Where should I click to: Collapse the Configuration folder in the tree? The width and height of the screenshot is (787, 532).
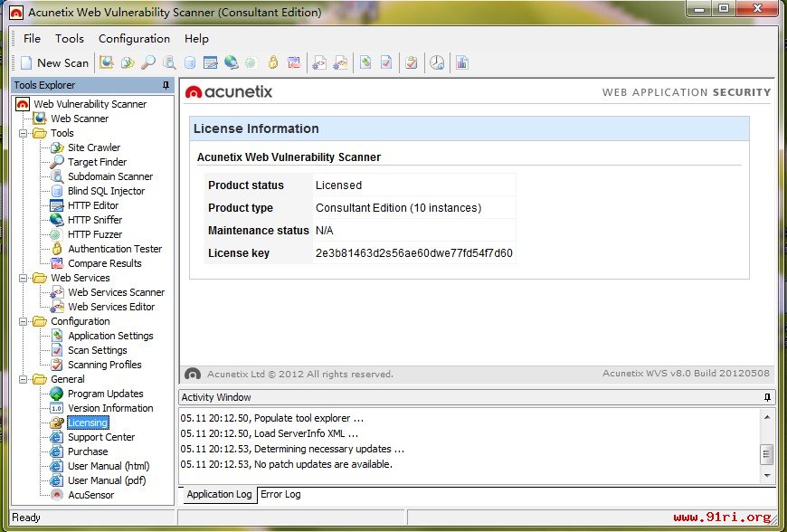click(24, 322)
